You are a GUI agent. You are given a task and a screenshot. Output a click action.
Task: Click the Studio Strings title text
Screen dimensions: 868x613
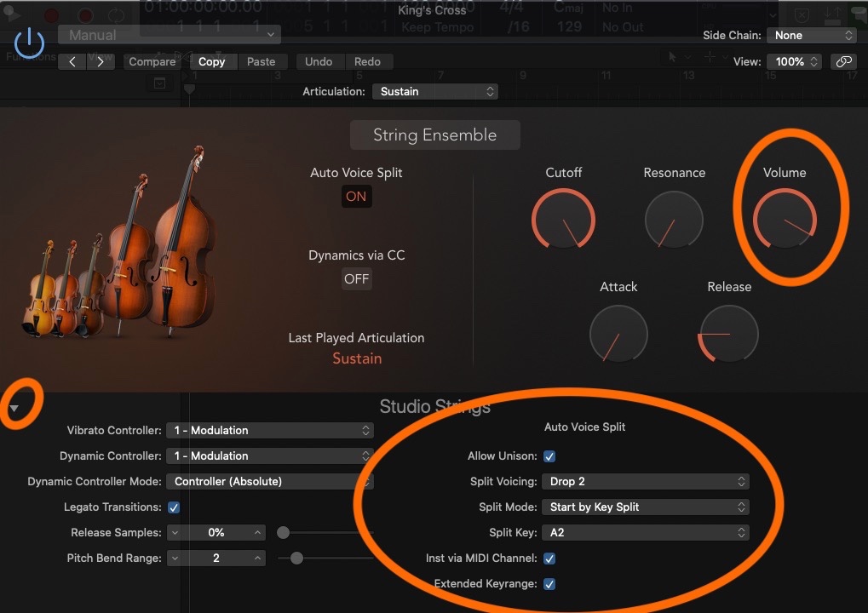[434, 407]
